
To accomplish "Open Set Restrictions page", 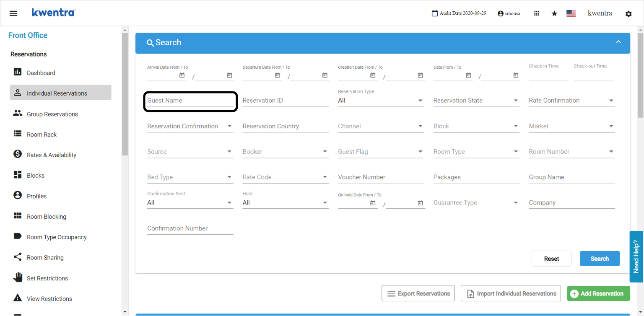I will click(61, 278).
